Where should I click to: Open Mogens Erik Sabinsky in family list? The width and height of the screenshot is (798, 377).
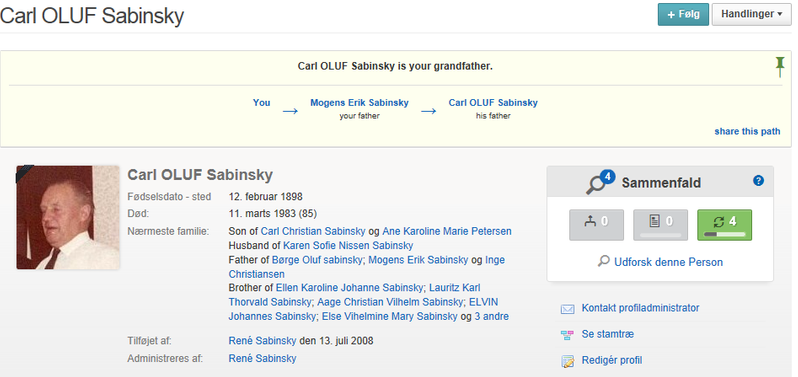pos(418,260)
